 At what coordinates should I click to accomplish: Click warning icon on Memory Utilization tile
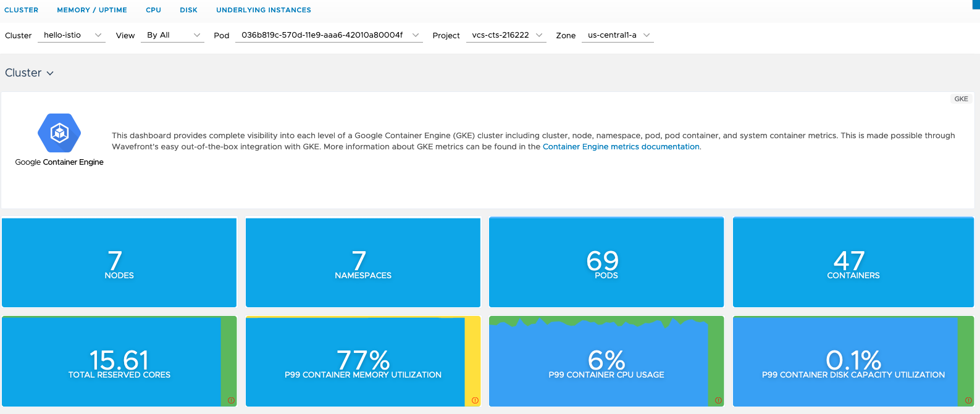point(475,400)
